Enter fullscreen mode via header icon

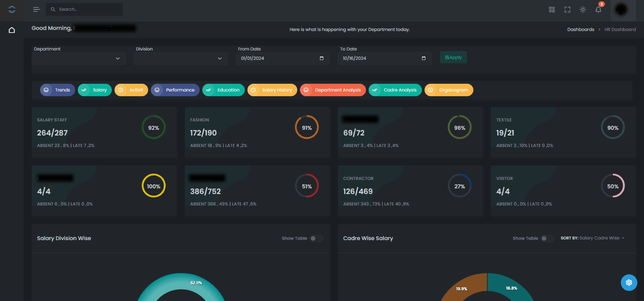(x=567, y=10)
